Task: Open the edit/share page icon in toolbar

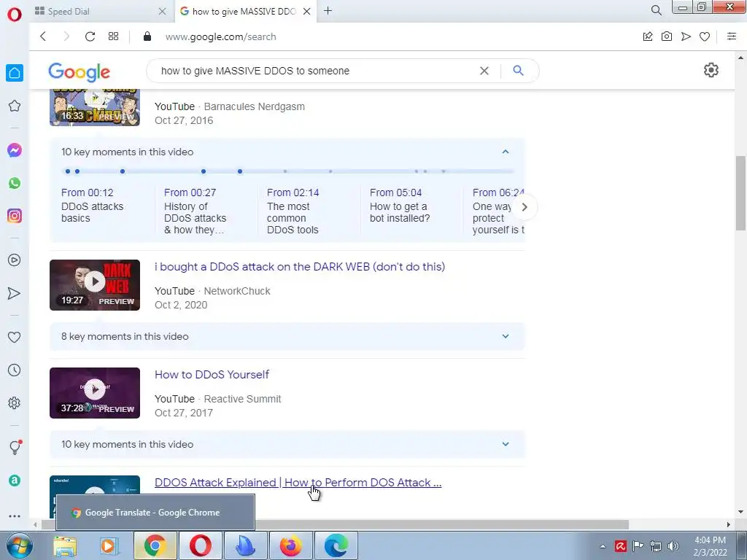Action: coord(648,36)
